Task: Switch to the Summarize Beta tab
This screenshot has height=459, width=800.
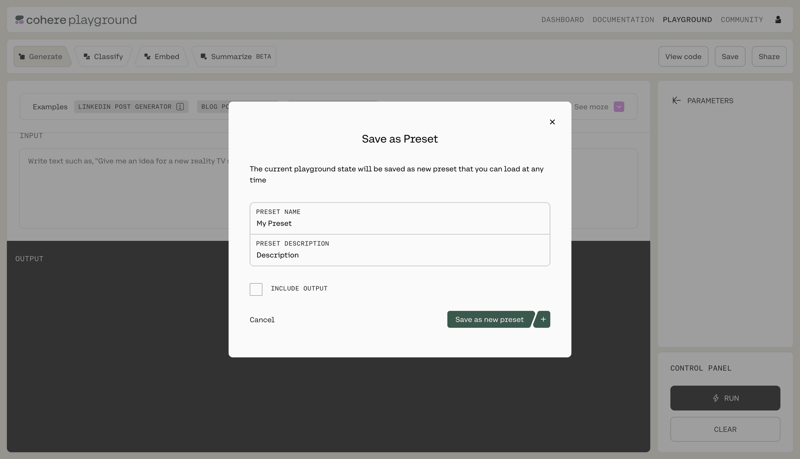Action: click(236, 57)
